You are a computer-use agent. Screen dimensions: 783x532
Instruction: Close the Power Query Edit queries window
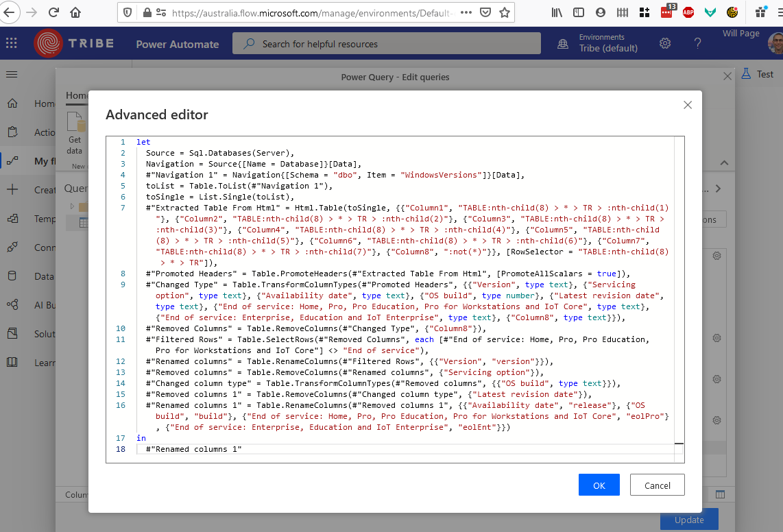[727, 77]
